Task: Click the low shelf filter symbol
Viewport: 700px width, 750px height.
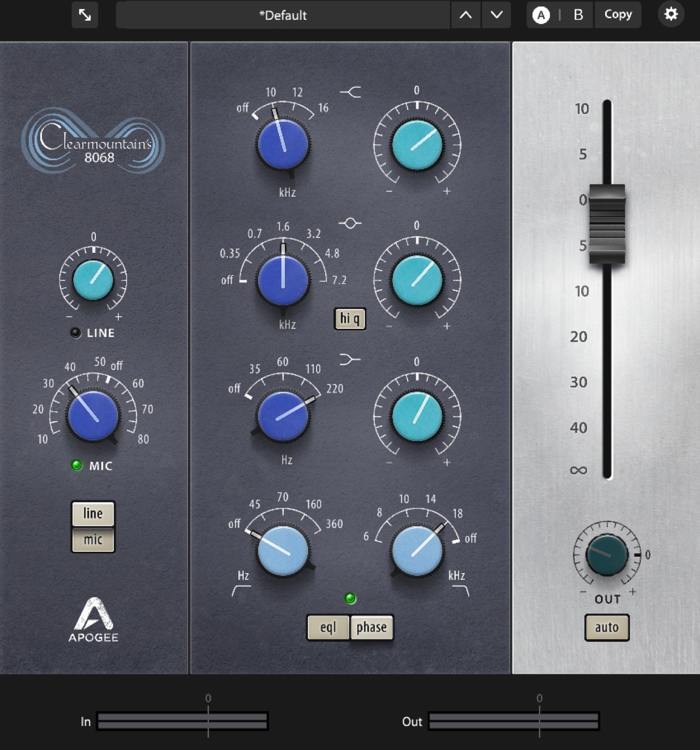Action: [x=350, y=359]
